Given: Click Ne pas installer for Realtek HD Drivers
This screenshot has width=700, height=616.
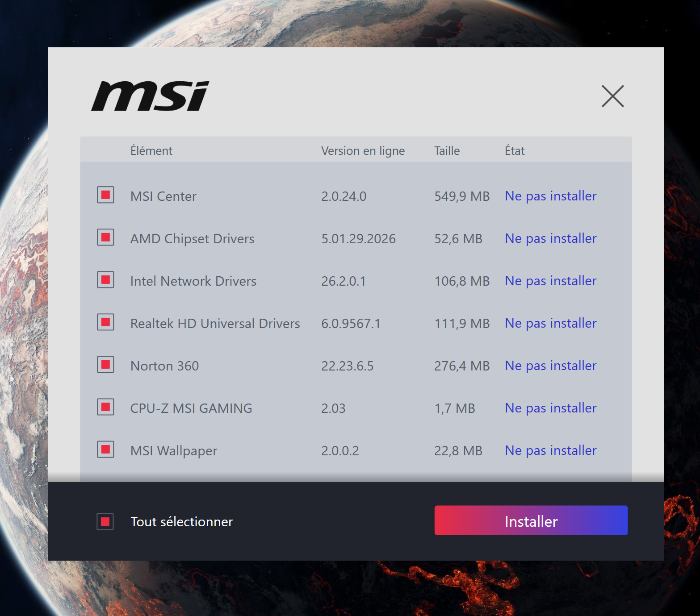Looking at the screenshot, I should click(551, 323).
